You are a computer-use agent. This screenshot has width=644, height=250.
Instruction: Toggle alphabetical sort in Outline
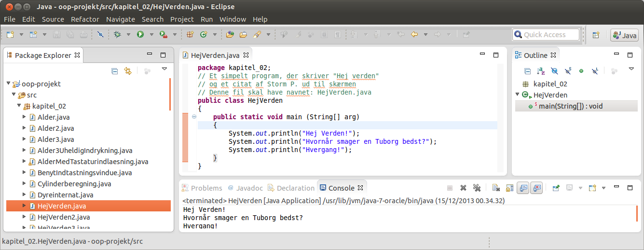[541, 71]
